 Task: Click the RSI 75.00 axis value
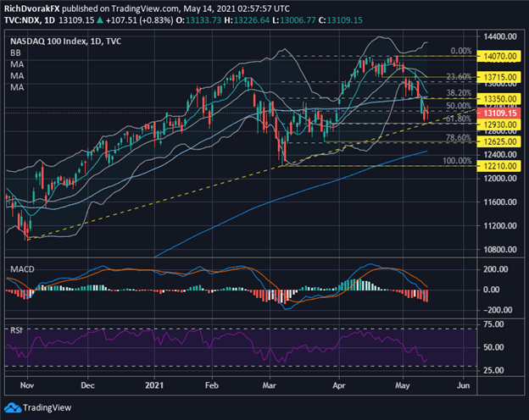click(x=493, y=324)
